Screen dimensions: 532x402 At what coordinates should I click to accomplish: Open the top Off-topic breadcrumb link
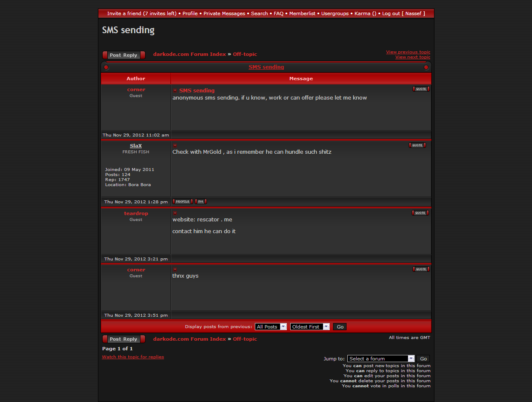(x=245, y=54)
